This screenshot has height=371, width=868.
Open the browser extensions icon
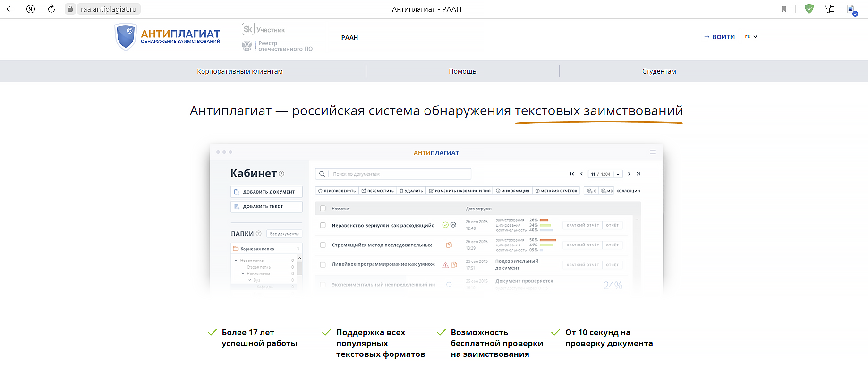click(830, 9)
